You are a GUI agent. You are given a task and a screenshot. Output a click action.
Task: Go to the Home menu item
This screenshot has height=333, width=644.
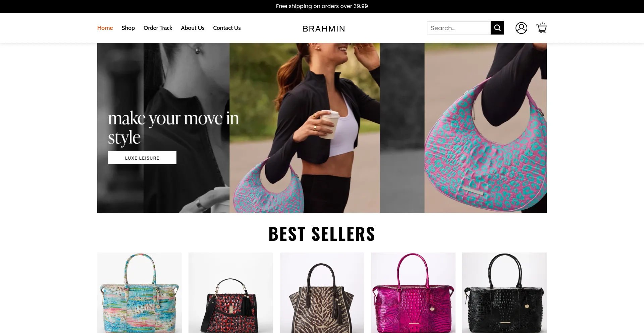[105, 28]
